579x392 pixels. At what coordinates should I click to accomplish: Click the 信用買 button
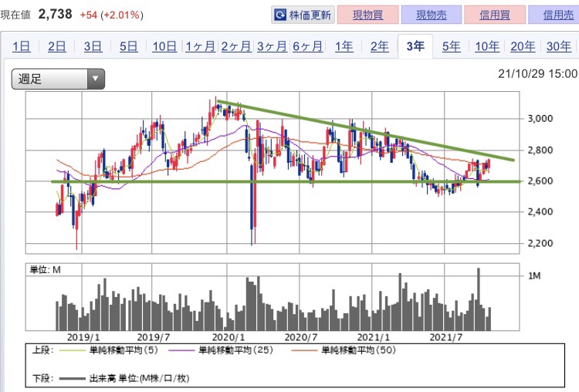495,15
